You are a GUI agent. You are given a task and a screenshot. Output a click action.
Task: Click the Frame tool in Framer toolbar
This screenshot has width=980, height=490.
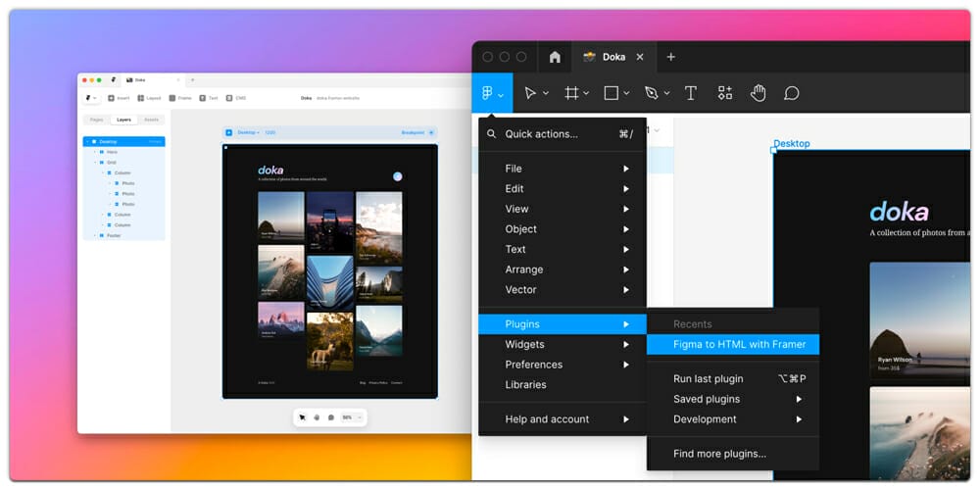(180, 98)
